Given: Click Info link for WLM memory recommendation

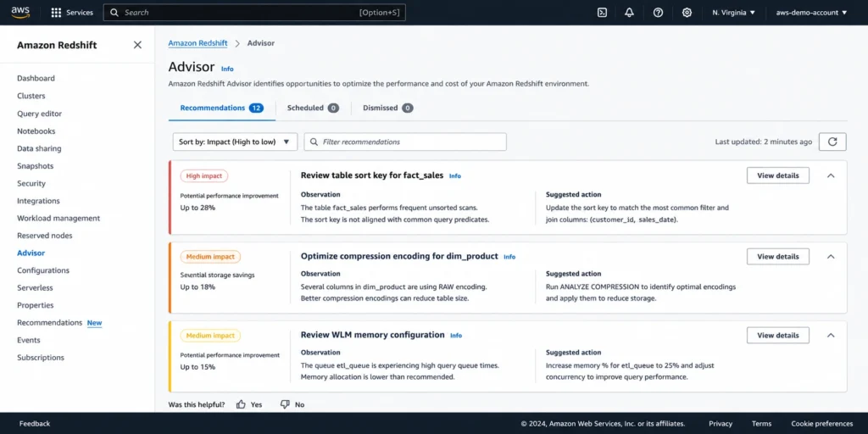Looking at the screenshot, I should [x=456, y=336].
